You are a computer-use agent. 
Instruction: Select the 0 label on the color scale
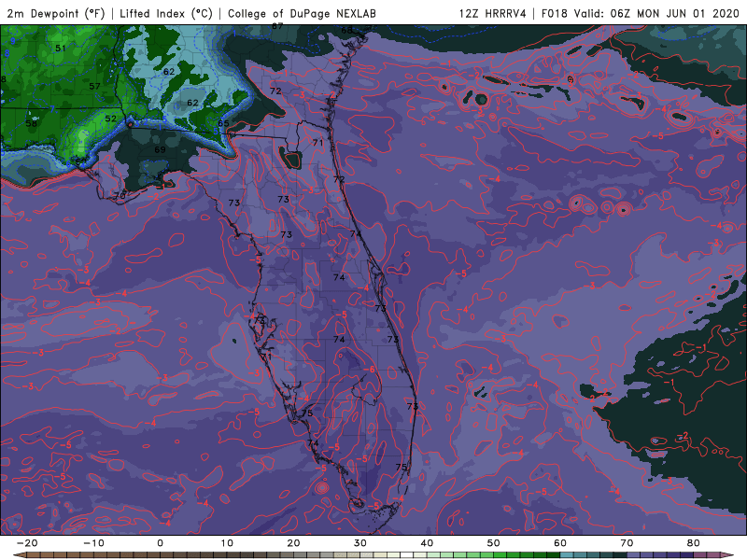(x=160, y=543)
